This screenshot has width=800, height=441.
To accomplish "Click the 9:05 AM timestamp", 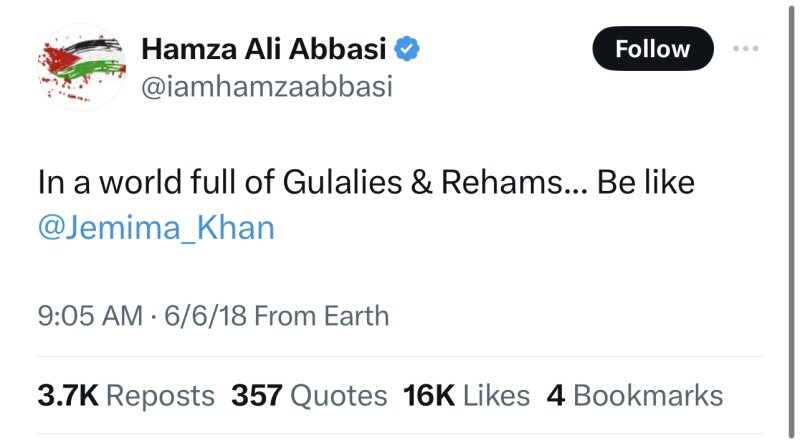I will pos(89,317).
